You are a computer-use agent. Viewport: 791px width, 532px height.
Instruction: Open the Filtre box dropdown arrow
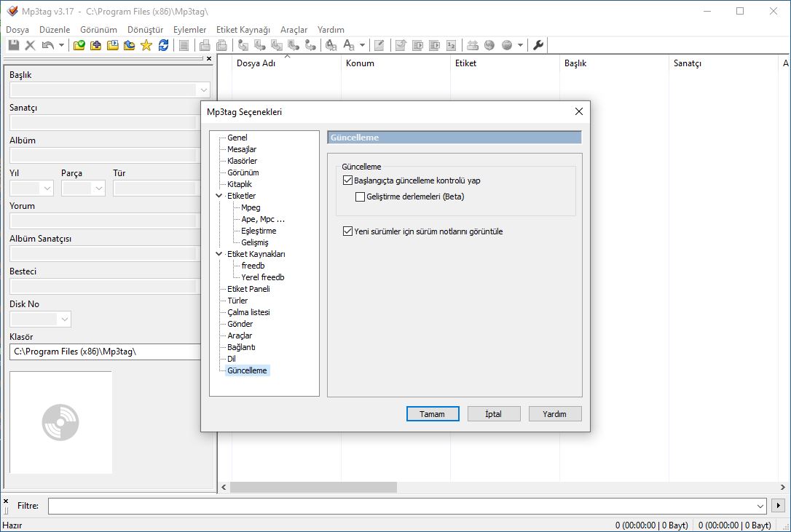[x=760, y=506]
